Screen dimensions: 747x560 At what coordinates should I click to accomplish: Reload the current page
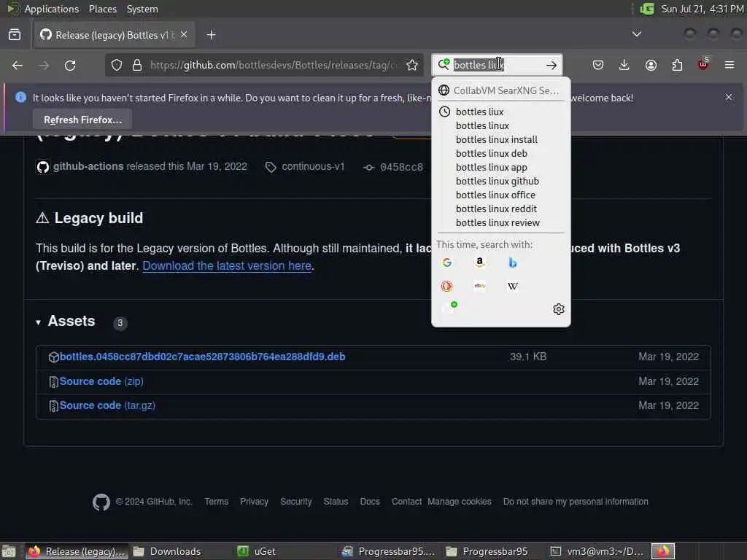click(70, 65)
